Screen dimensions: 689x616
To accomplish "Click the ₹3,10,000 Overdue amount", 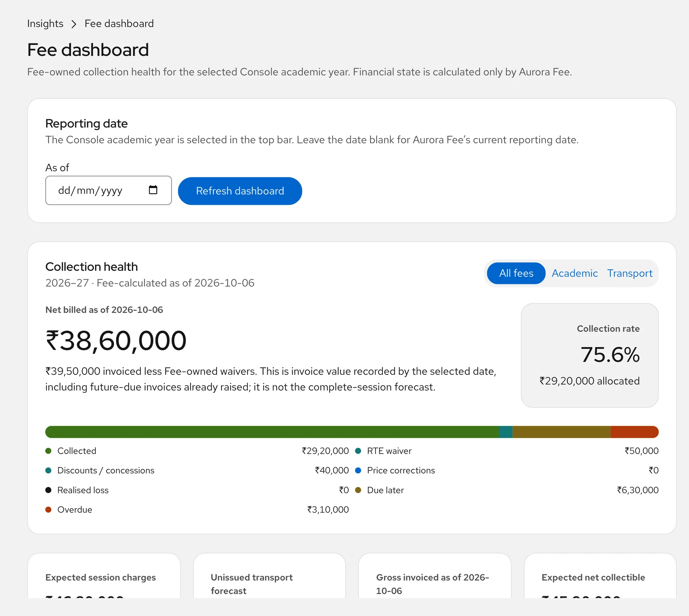I will [328, 510].
